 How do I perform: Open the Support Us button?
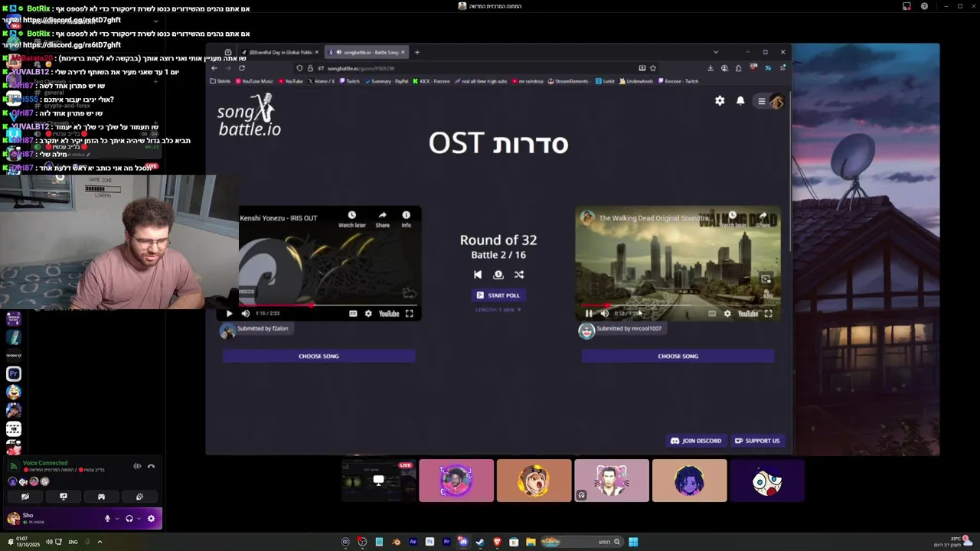coord(757,441)
